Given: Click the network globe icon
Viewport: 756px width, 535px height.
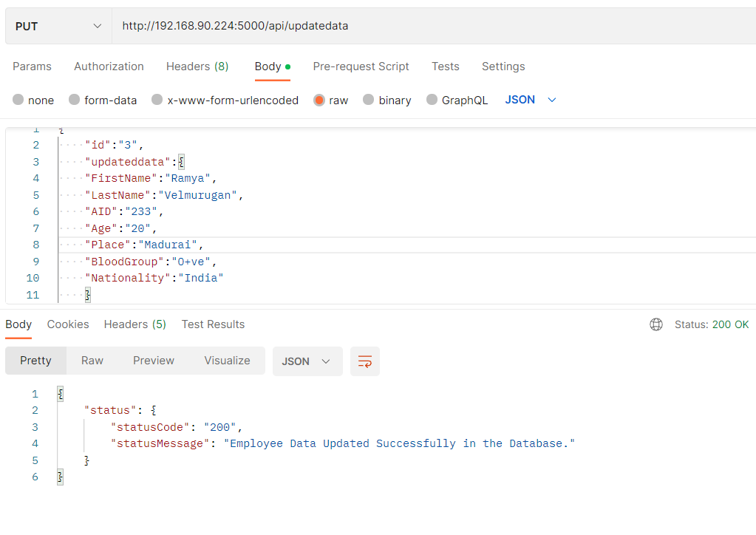Looking at the screenshot, I should (656, 324).
